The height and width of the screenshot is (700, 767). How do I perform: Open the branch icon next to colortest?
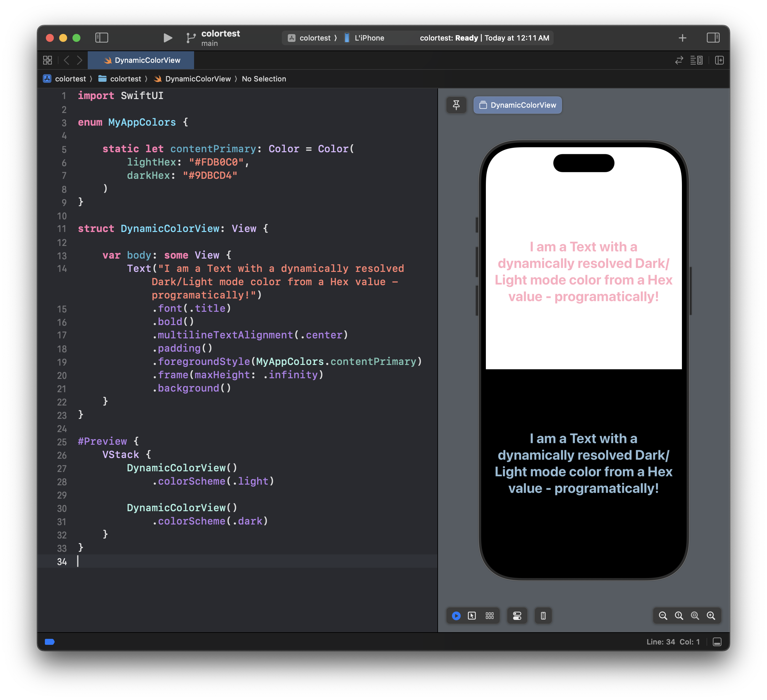[191, 38]
